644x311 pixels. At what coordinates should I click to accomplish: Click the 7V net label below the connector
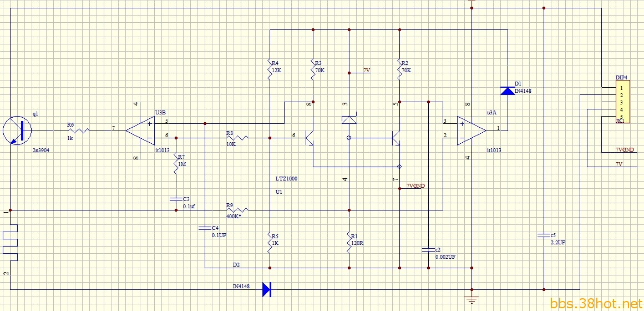[x=619, y=164]
